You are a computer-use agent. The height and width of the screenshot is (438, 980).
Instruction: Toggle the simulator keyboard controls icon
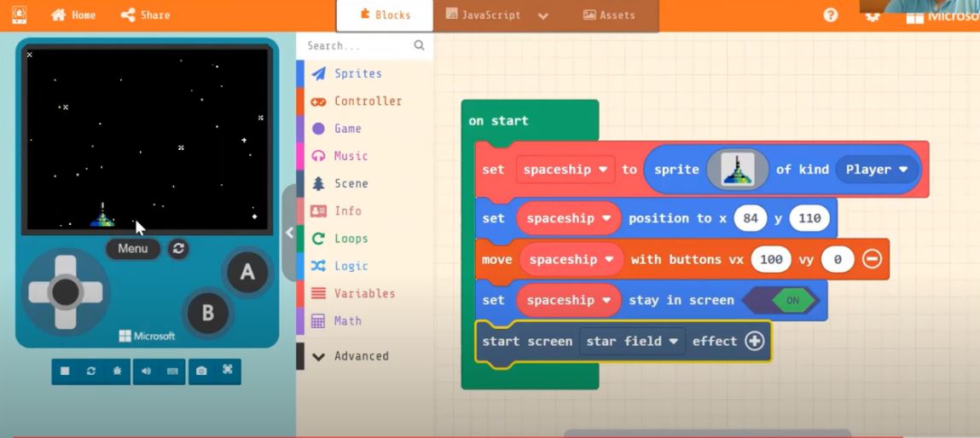[x=172, y=372]
